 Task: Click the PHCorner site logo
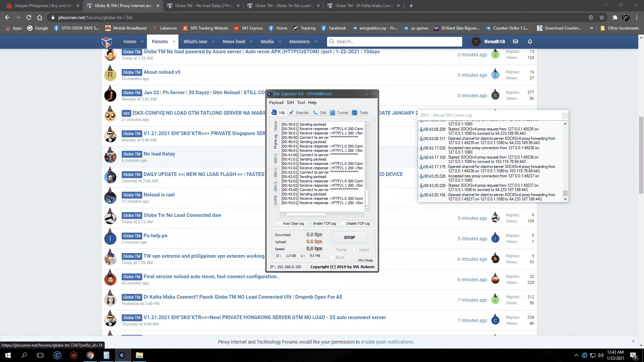[107, 42]
